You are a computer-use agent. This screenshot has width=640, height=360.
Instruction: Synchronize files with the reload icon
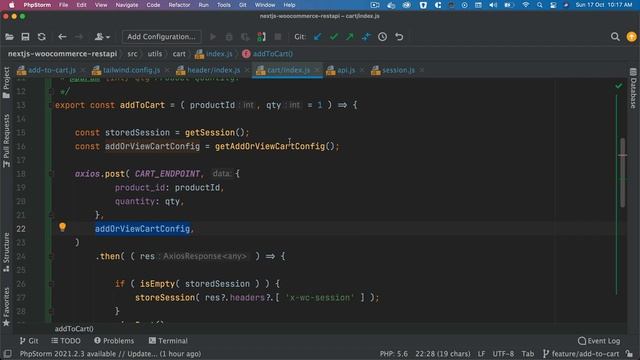tap(42, 37)
